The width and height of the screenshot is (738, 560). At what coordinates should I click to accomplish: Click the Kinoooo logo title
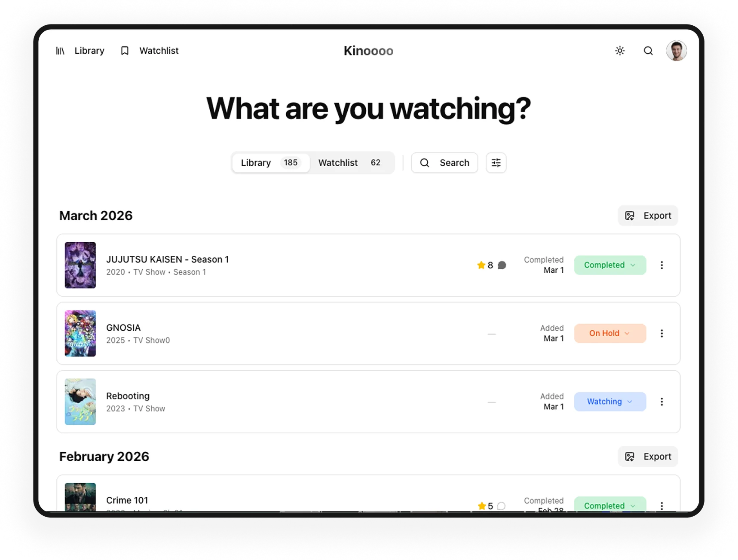click(x=368, y=51)
